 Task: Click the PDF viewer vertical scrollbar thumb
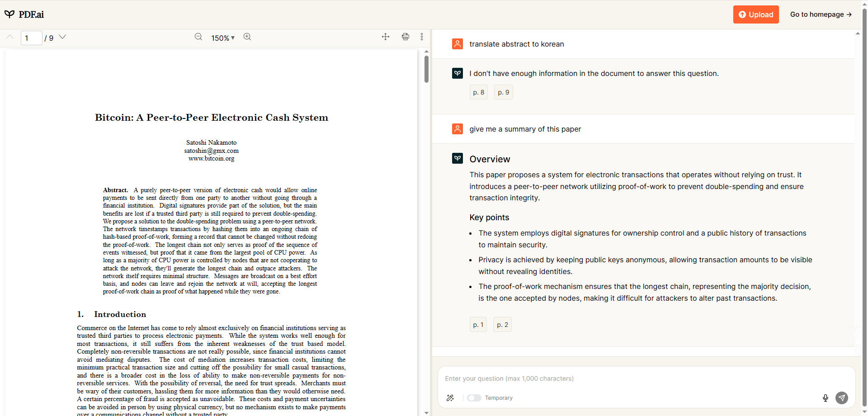point(426,69)
